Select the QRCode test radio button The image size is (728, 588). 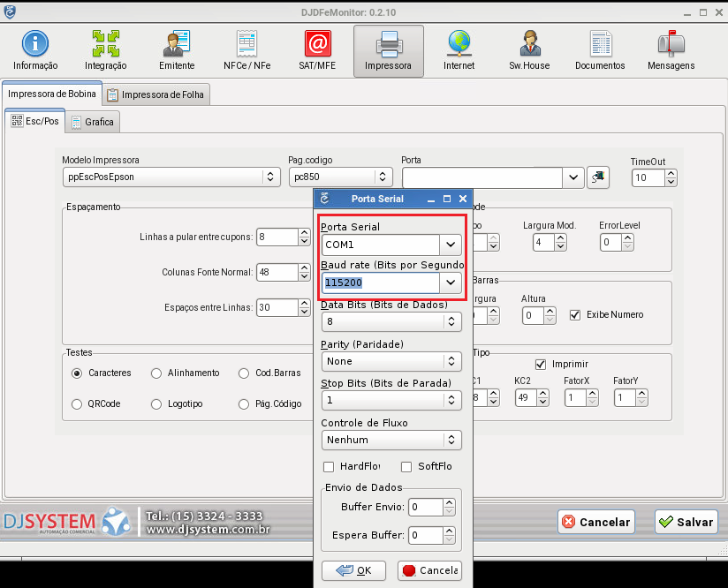click(77, 404)
